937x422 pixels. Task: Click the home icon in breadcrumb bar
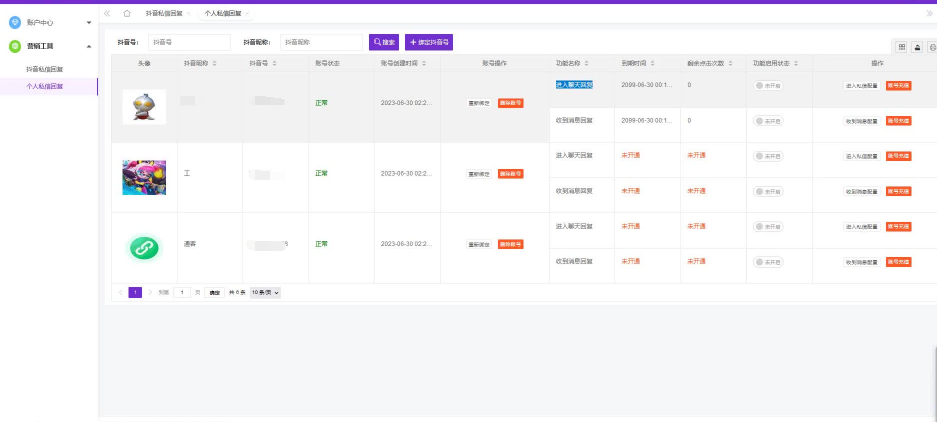click(127, 13)
